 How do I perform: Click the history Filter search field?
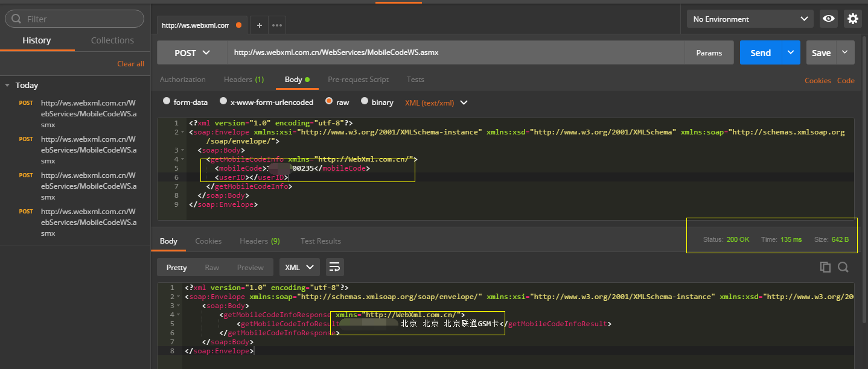tap(75, 19)
